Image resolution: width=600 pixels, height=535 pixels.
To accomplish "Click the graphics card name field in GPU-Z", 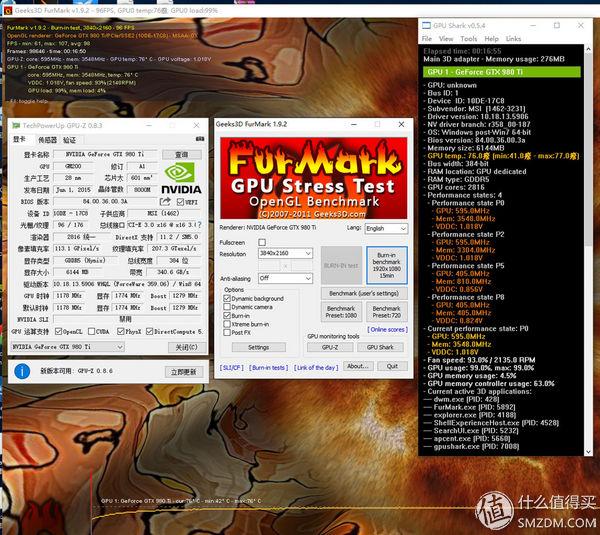I will [105, 155].
